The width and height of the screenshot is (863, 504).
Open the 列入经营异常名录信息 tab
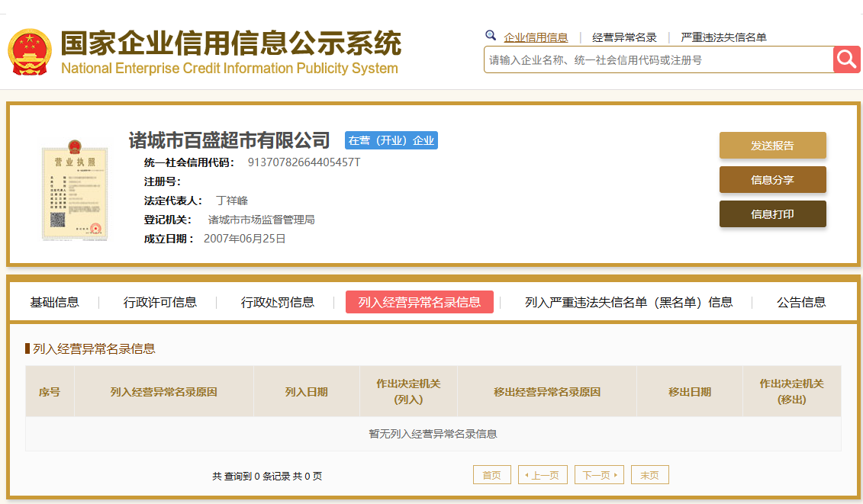420,302
